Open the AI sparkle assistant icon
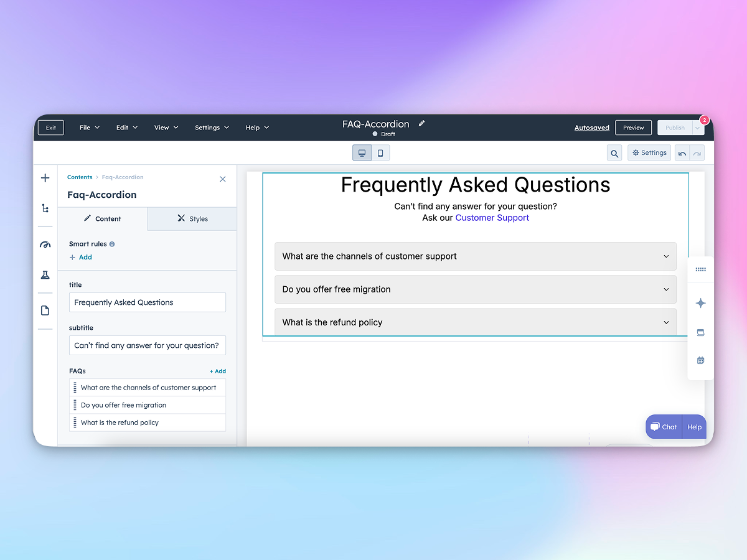Screen dimensions: 747x560 [700, 303]
